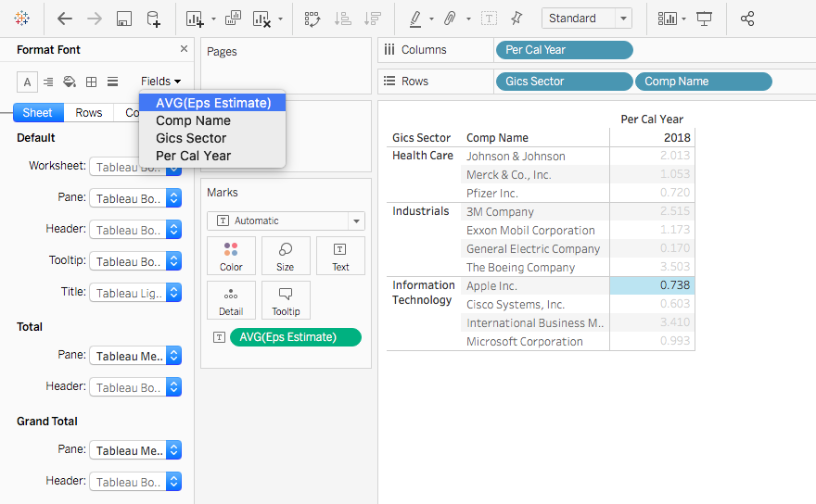The height and width of the screenshot is (504, 816).
Task: Select the Format Borders grid icon
Action: point(91,82)
